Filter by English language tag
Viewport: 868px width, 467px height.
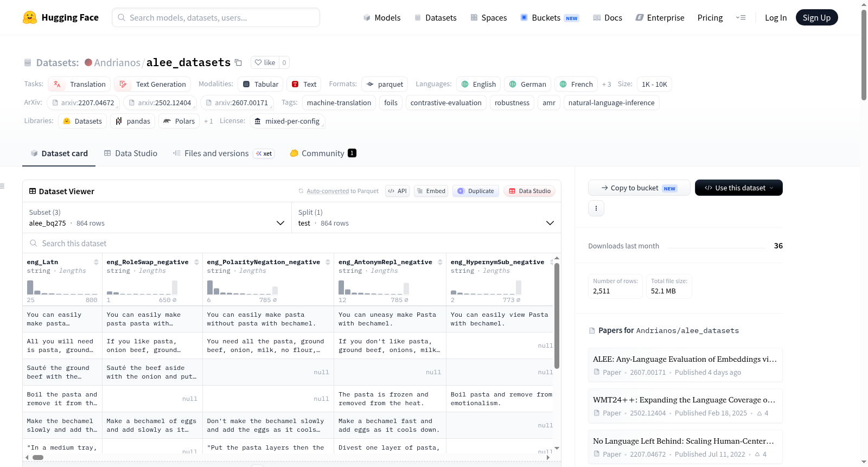tap(478, 84)
